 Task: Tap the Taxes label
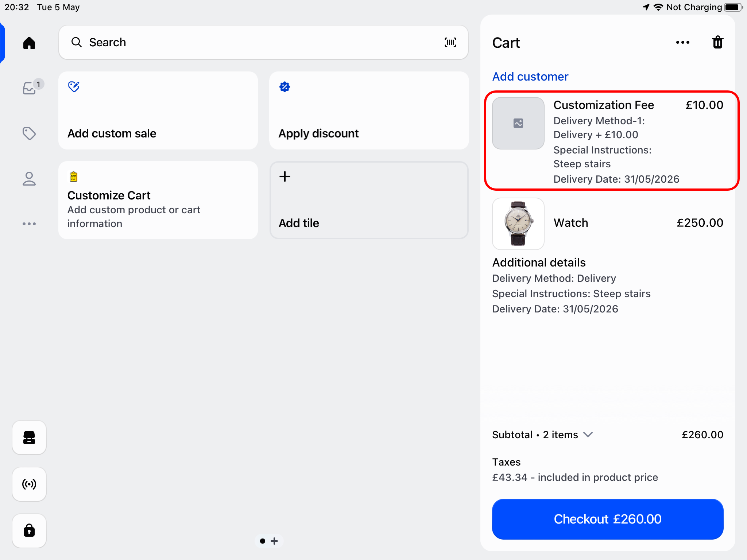point(506,462)
